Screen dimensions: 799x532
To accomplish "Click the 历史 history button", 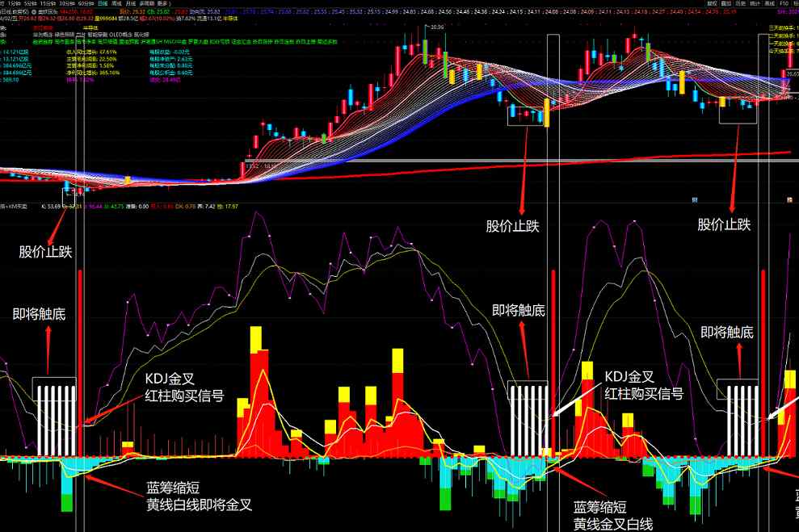I will point(740,3).
